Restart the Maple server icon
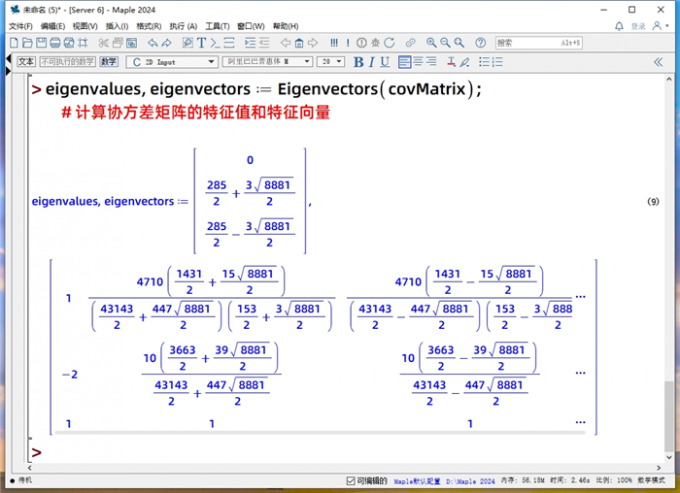 coord(389,42)
